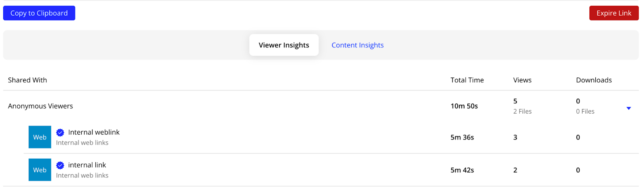Click the 5m 36s time value
Viewport: 644px width, 192px height.
tap(462, 137)
